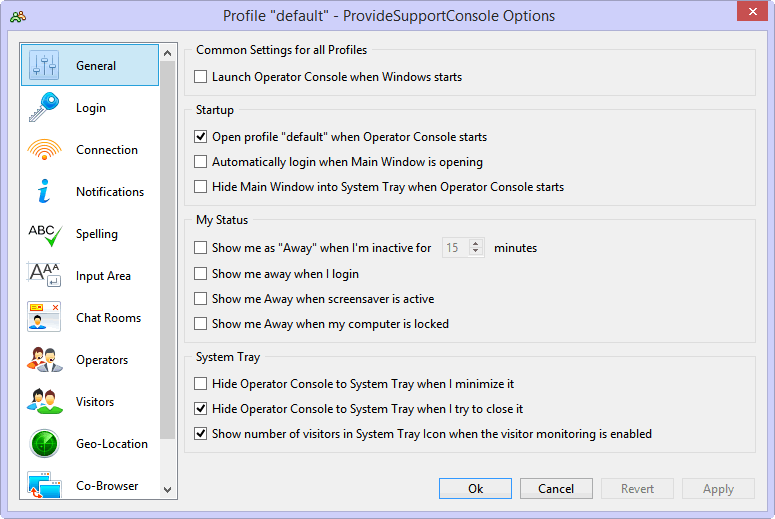Open the Login key icon
This screenshot has height=519, width=775.
(x=44, y=108)
